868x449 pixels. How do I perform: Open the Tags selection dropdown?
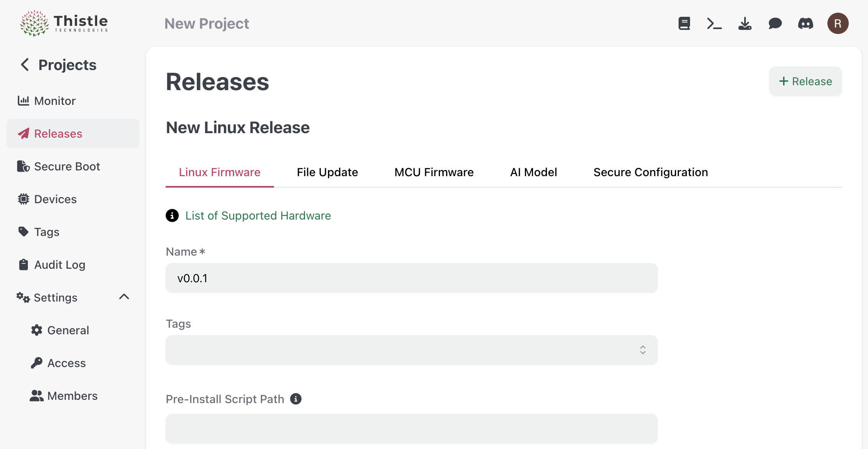pos(411,349)
